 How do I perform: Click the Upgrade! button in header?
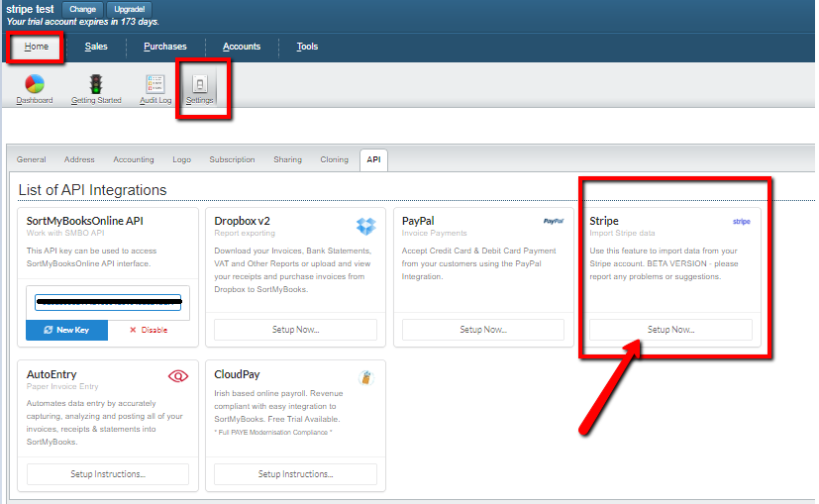point(129,9)
